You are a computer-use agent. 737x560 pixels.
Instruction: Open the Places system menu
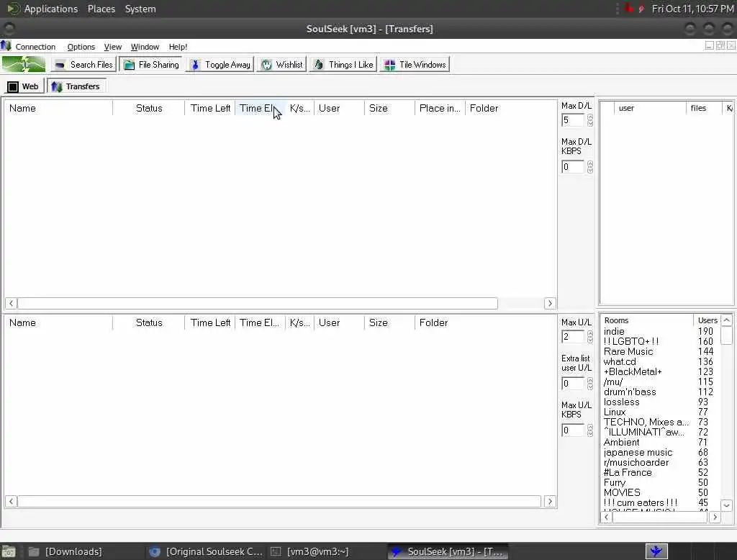101,9
